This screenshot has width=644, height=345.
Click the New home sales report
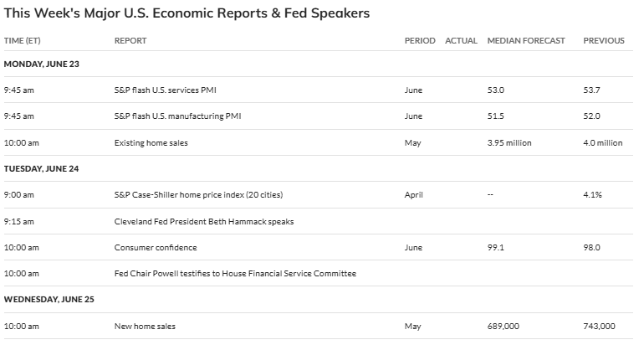[145, 326]
